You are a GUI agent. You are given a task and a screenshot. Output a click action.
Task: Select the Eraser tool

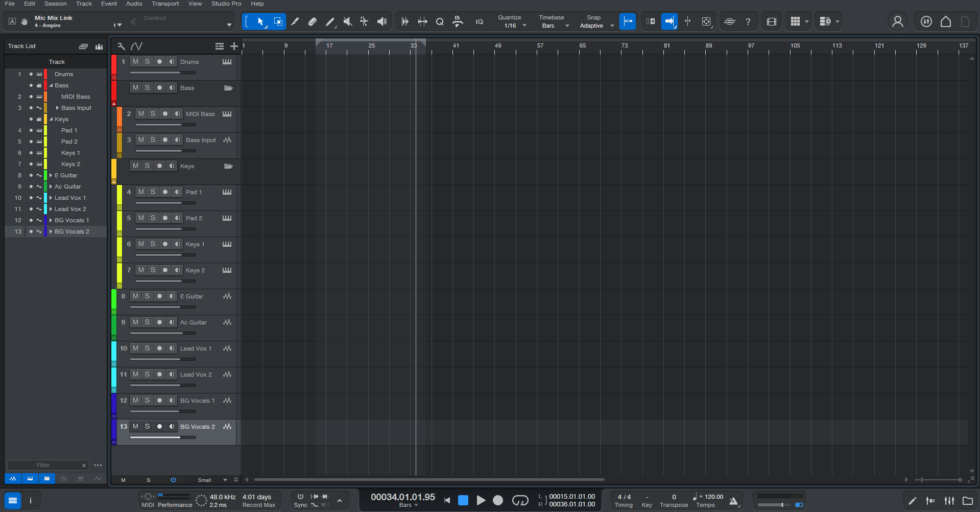312,21
